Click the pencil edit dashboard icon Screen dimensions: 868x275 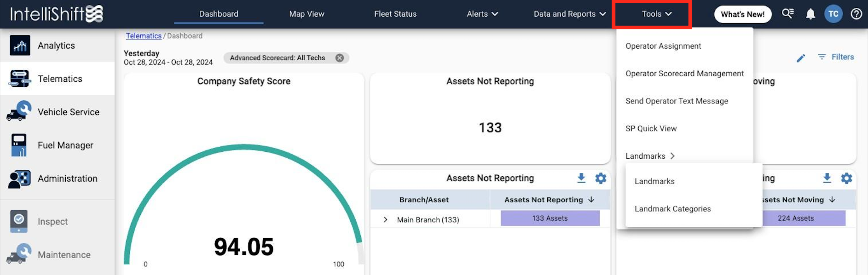point(801,58)
